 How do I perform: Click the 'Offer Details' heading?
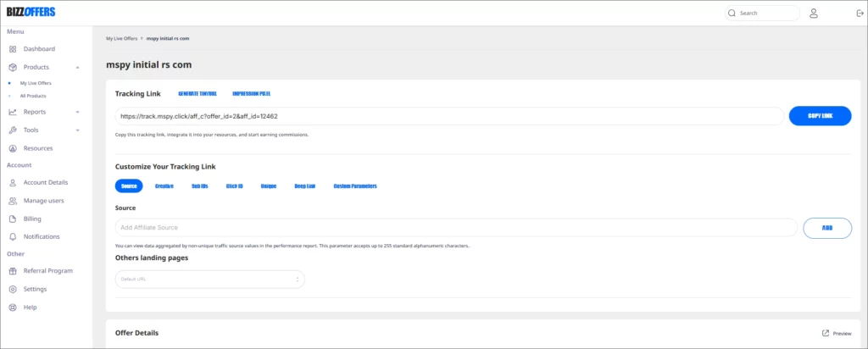click(x=136, y=333)
